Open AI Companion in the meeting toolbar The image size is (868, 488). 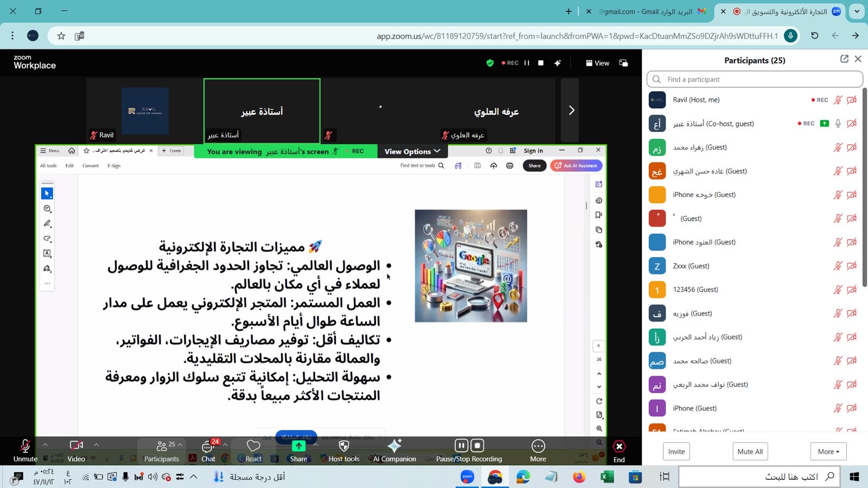pyautogui.click(x=394, y=451)
